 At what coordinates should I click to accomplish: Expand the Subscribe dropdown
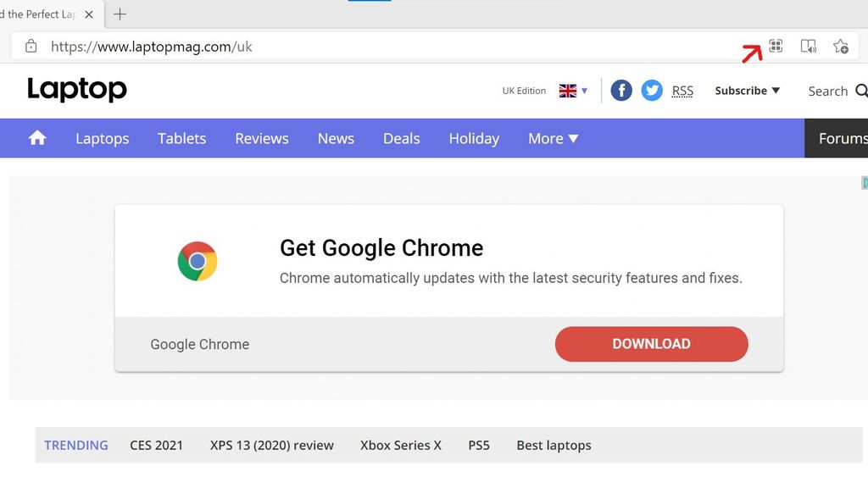(746, 90)
